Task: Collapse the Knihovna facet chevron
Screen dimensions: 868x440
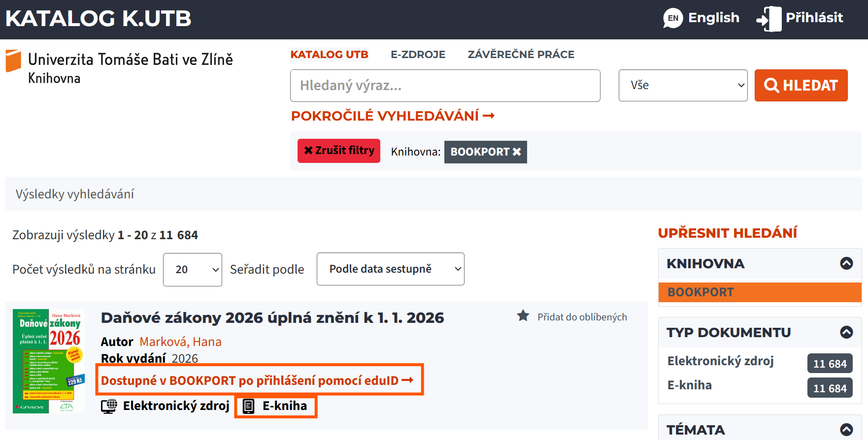Action: coord(846,263)
